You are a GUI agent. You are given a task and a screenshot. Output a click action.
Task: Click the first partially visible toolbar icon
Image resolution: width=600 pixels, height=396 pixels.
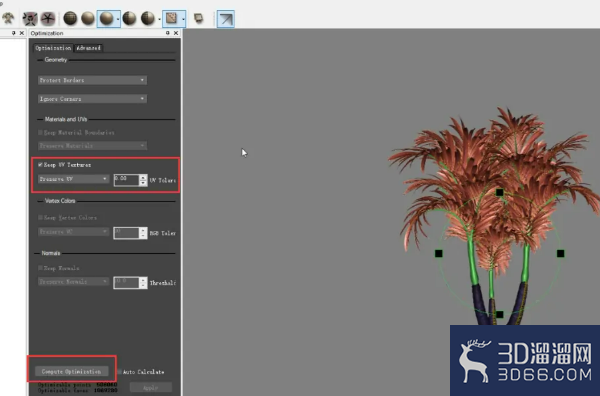(8, 18)
